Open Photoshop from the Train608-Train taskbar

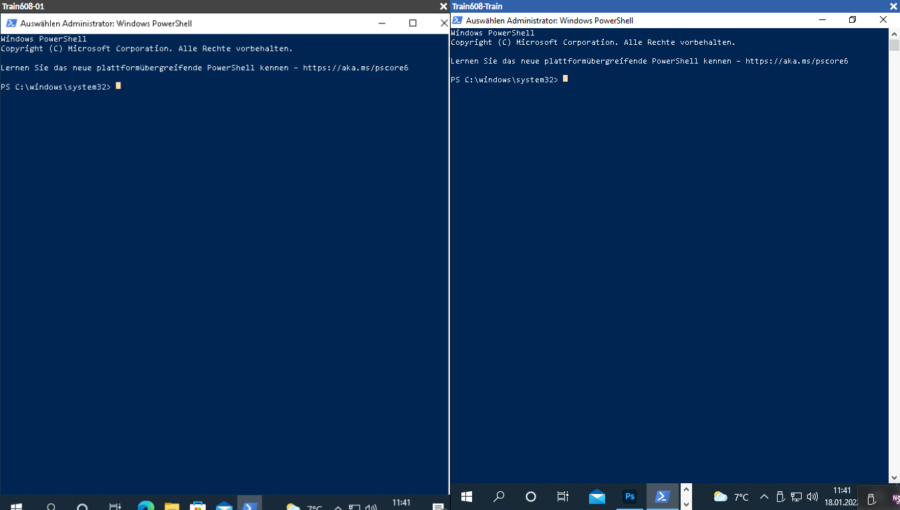[630, 497]
